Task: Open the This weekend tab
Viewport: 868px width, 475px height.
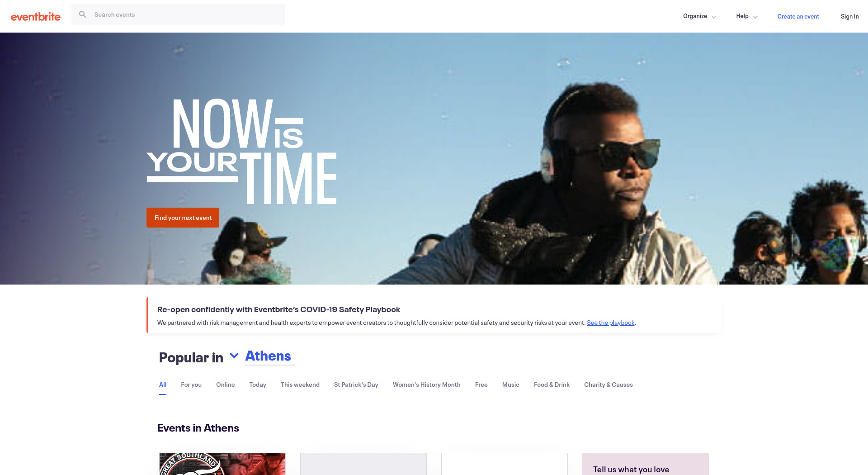Action: [x=300, y=385]
